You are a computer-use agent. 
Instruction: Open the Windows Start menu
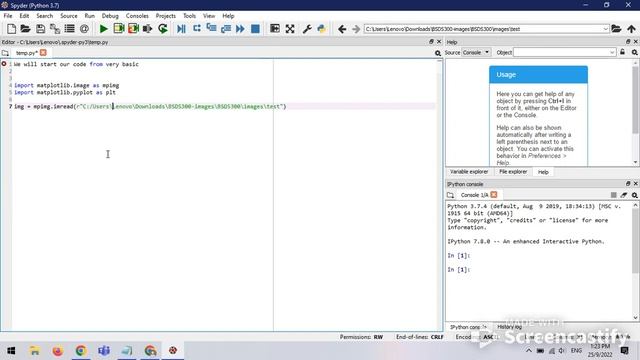coord(11,351)
